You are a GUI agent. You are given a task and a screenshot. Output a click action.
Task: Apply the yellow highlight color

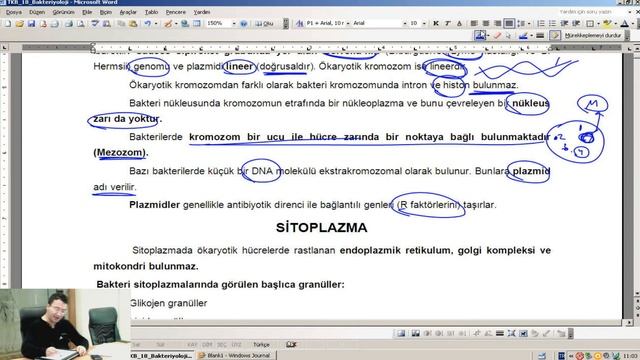(607, 24)
